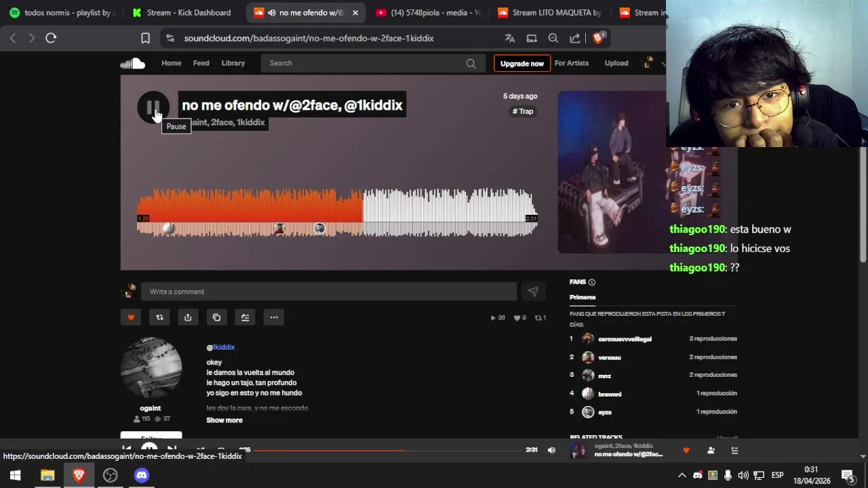
Task: Go back with the browser back arrow
Action: [13, 38]
